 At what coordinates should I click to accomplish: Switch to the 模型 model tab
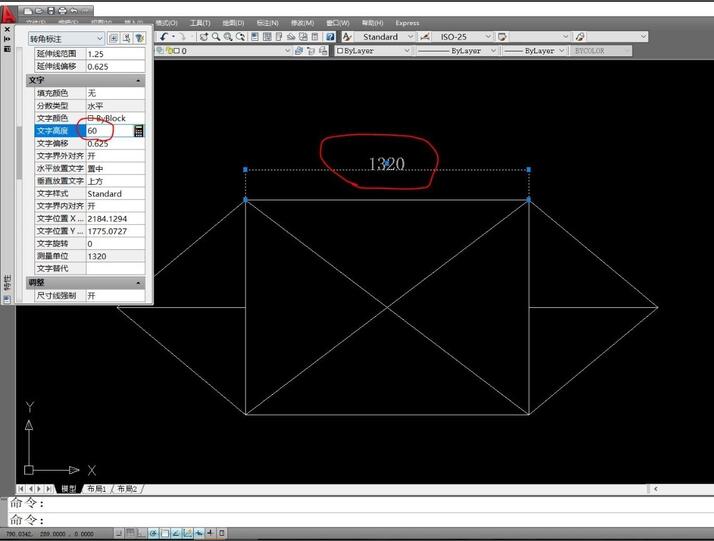click(69, 489)
